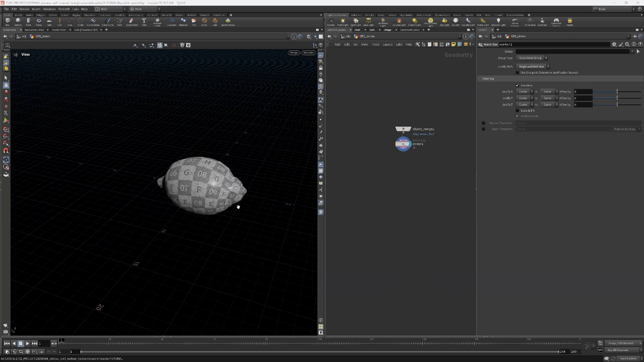Click the Spiral shelf tool
Image resolution: width=644 pixels, height=362 pixels.
click(x=204, y=21)
